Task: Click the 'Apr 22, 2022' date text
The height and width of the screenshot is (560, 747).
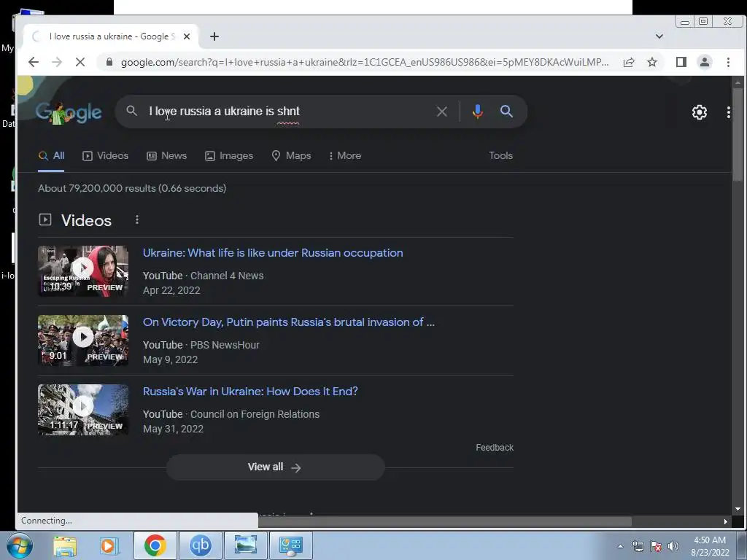Action: [x=171, y=290]
